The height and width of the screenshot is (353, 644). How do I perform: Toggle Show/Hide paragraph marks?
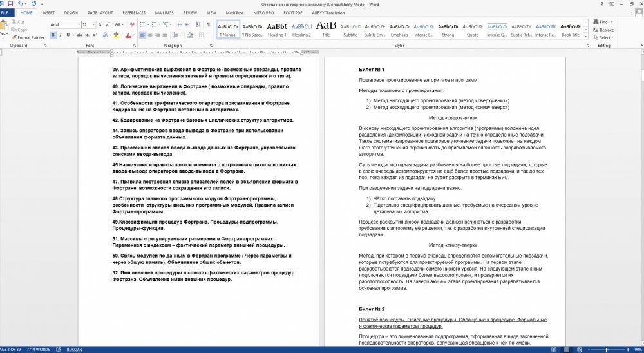[208, 24]
